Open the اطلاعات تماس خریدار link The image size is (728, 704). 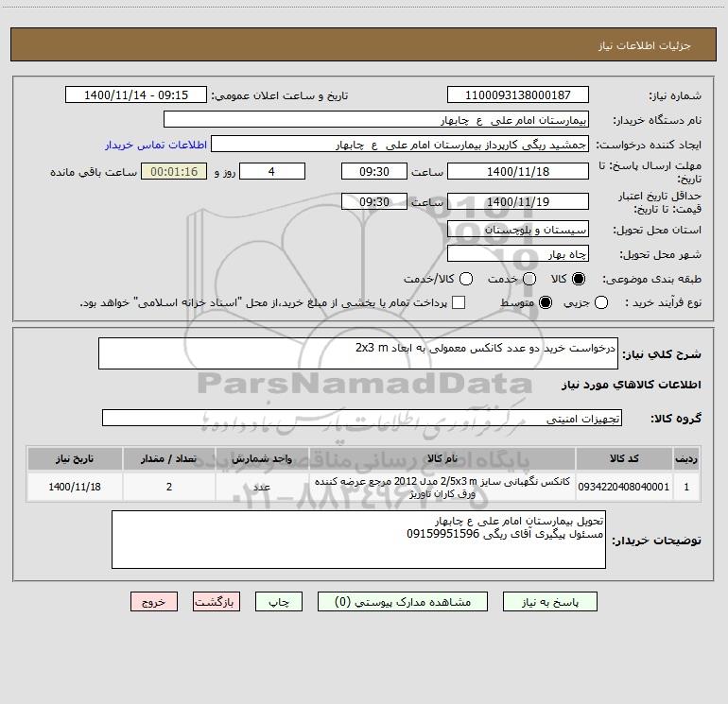(156, 145)
